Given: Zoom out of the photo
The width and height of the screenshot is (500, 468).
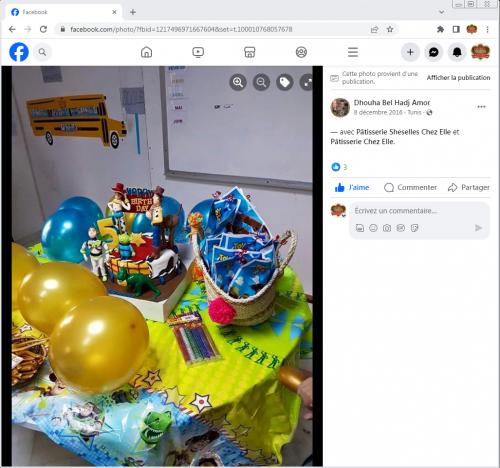Looking at the screenshot, I should tap(261, 82).
